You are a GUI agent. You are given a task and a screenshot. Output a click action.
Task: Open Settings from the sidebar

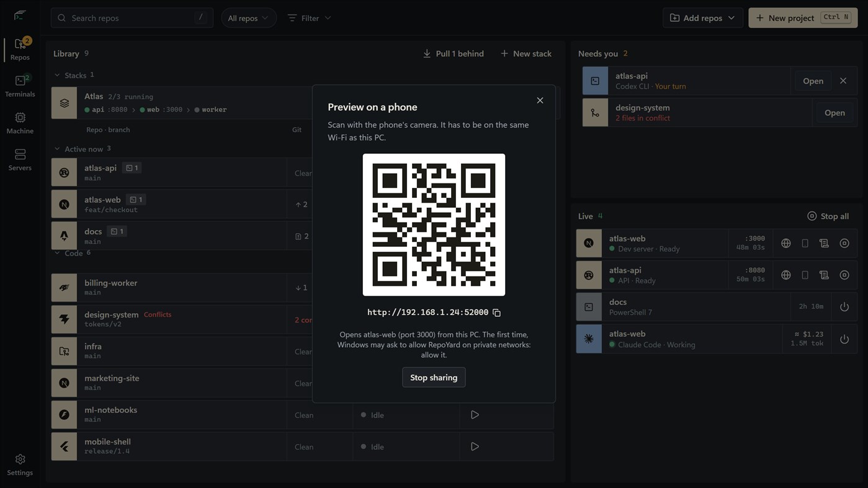click(x=20, y=464)
